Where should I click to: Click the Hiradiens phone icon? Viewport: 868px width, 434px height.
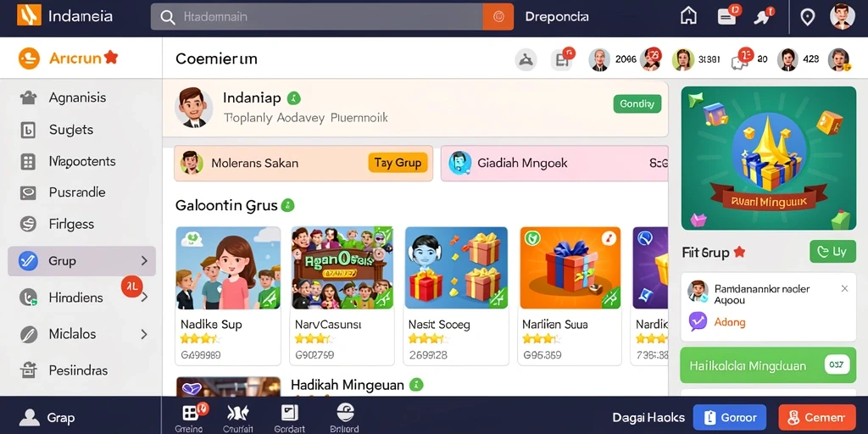click(x=28, y=298)
